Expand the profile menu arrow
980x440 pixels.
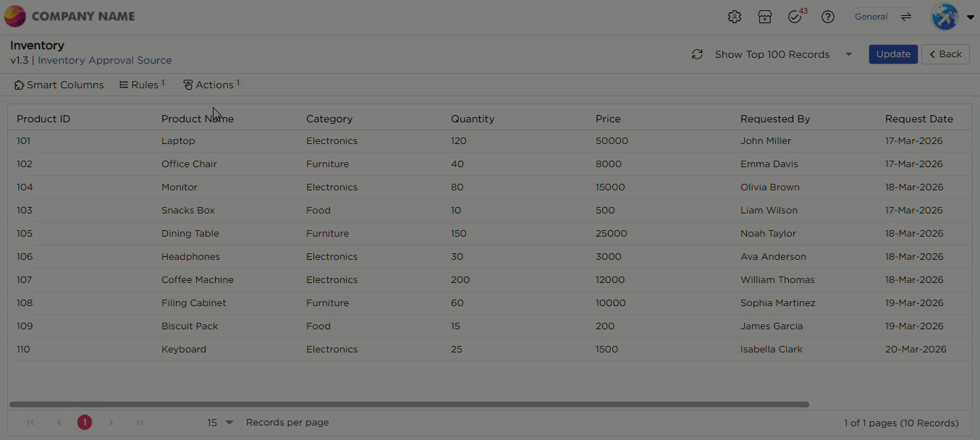click(x=971, y=17)
